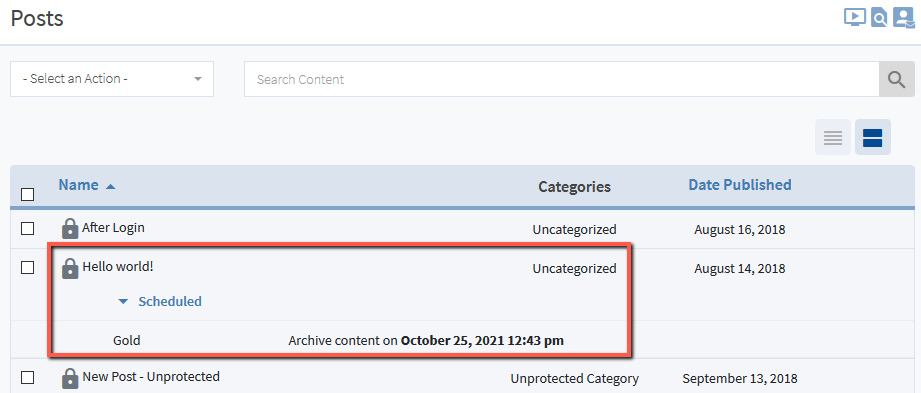Check the New Post - Unprotected checkbox

tap(28, 377)
